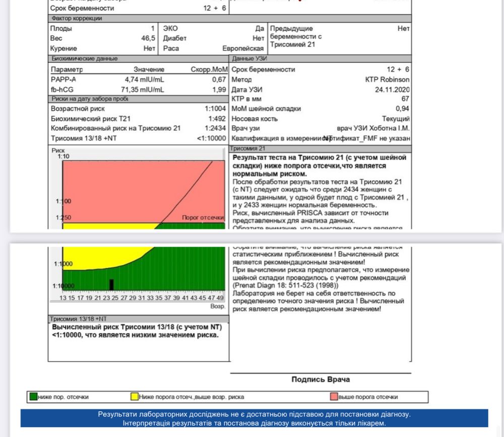This screenshot has width=504, height=437.
Task: Click the 'КТР Robinson' method value
Action: (x=387, y=80)
